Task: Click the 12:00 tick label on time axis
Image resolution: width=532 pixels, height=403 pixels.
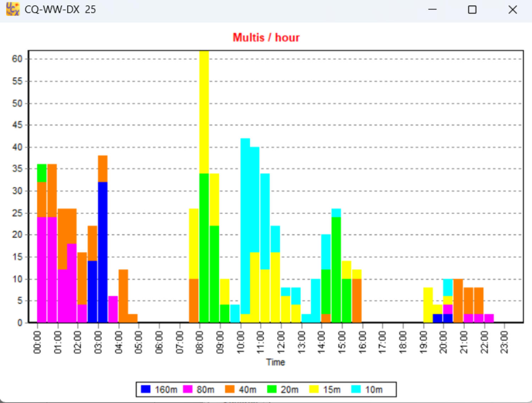Action: [x=281, y=342]
